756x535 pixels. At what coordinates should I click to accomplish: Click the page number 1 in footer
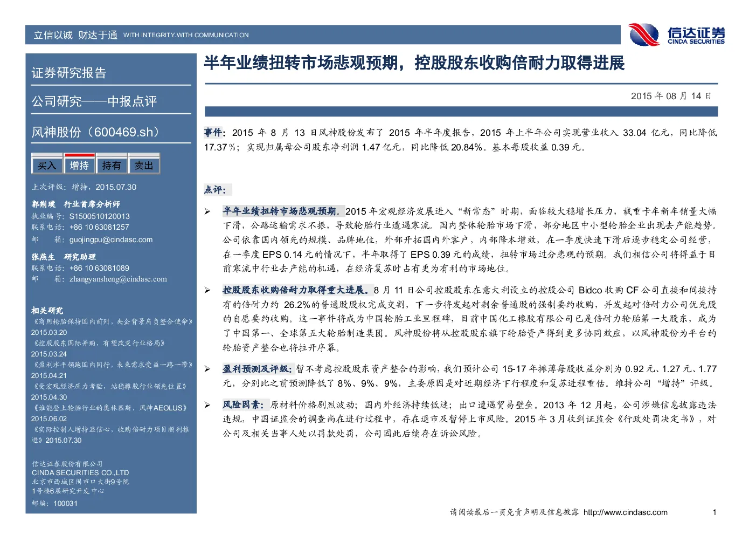point(715,512)
